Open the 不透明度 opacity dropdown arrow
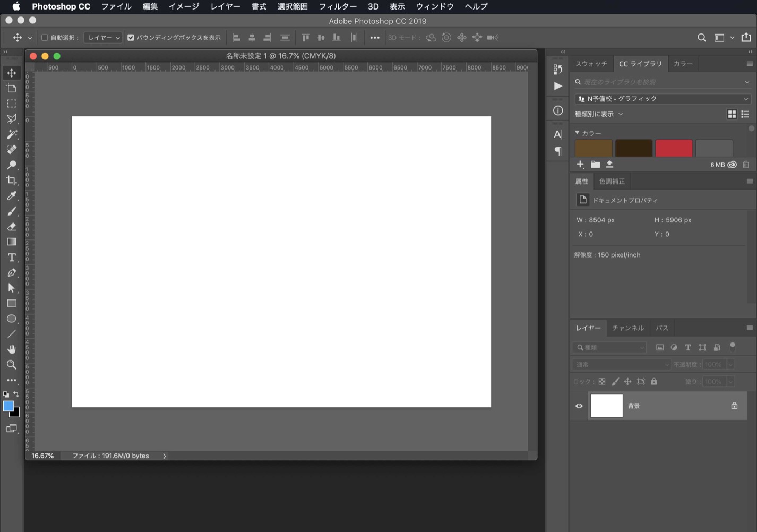 [x=730, y=364]
